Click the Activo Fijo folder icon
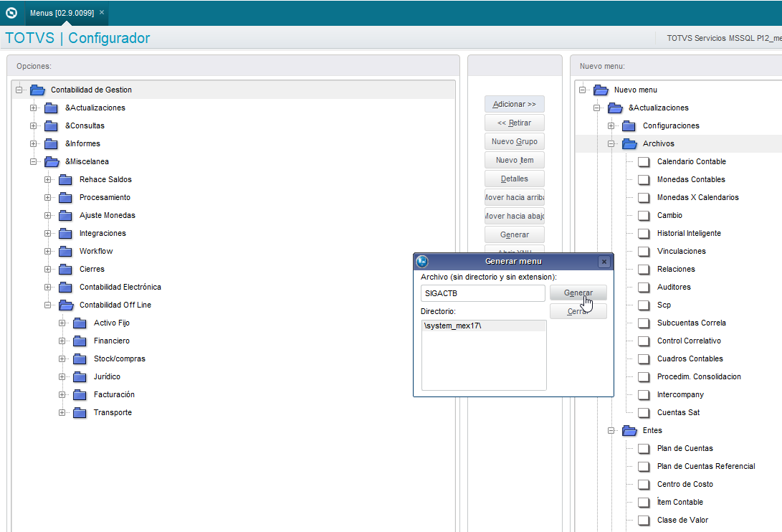 pos(80,323)
